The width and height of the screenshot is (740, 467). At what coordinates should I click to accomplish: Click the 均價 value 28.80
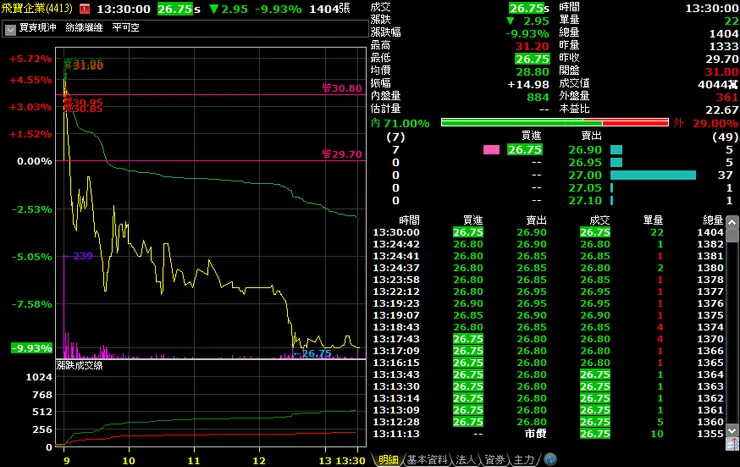tap(532, 72)
